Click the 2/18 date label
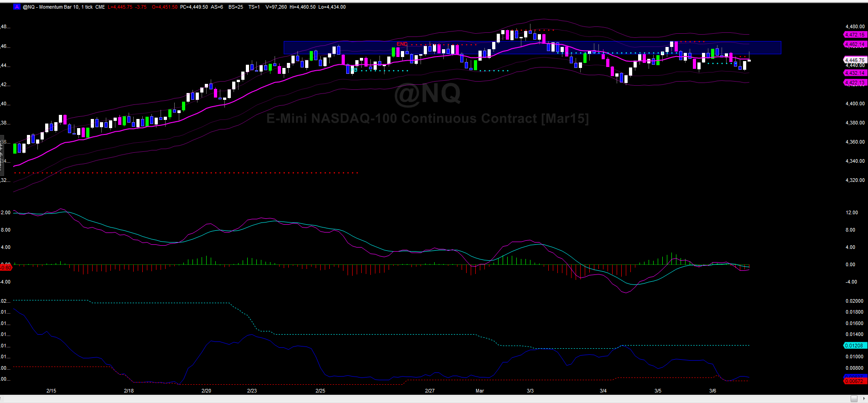Viewport: 868px width, 403px height. coord(129,391)
